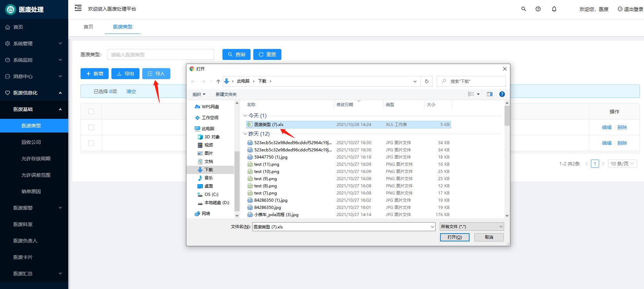Image resolution: width=644 pixels, height=289 pixels.
Task: Click the 重置 reset button
Action: pyautogui.click(x=267, y=54)
